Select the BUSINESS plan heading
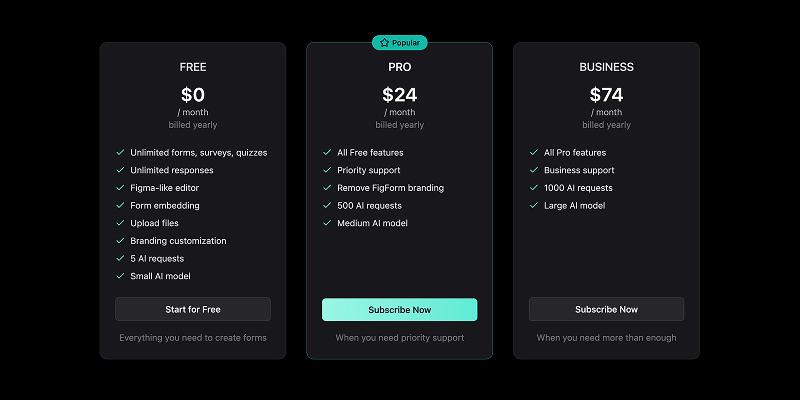Screen dimensions: 800x400 [x=606, y=68]
